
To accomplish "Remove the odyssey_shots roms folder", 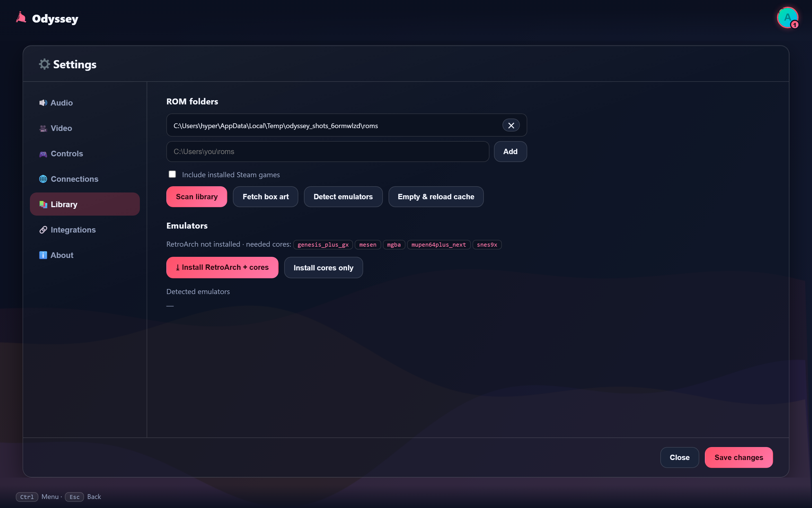I will [511, 125].
